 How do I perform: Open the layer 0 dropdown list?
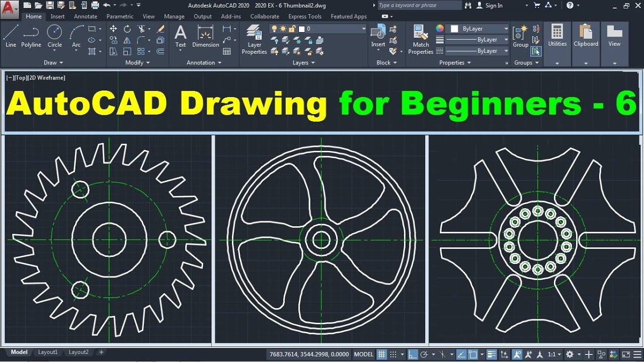tap(364, 29)
